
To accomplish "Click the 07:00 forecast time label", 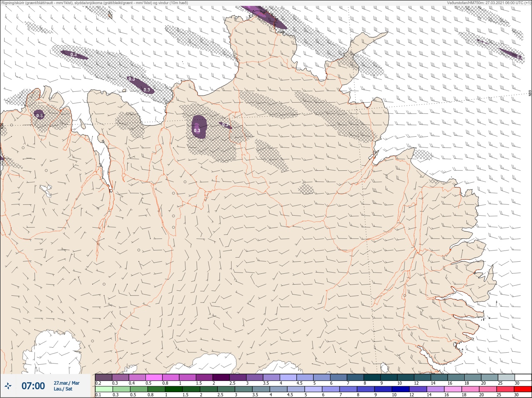I will [33, 386].
